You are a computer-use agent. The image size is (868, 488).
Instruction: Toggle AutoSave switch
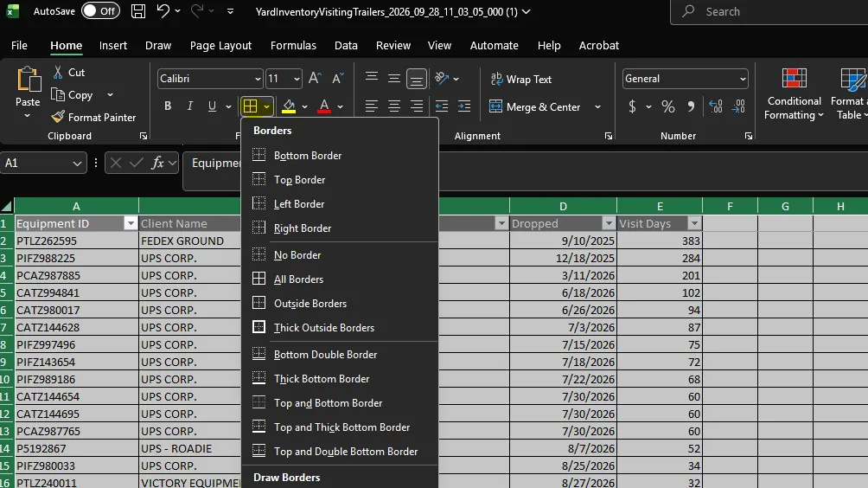[100, 11]
